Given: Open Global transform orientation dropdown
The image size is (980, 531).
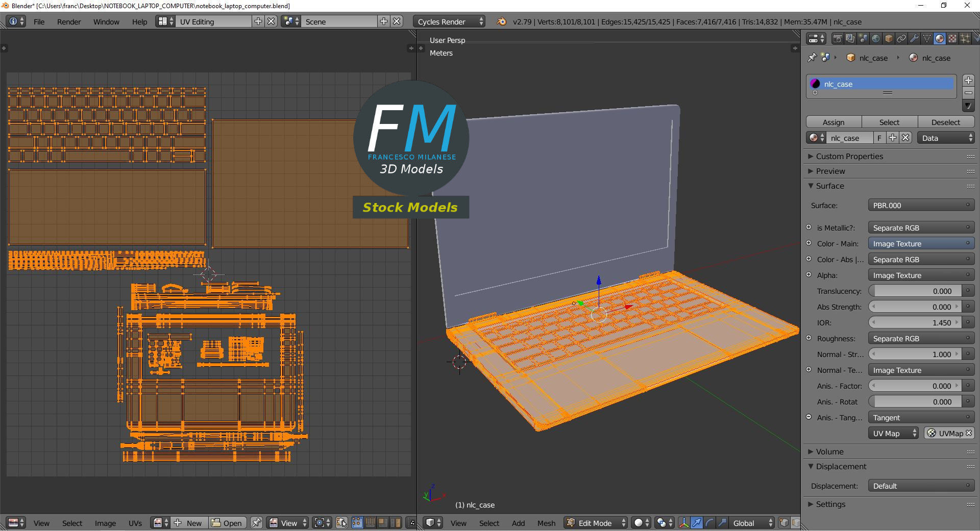Looking at the screenshot, I should (751, 523).
